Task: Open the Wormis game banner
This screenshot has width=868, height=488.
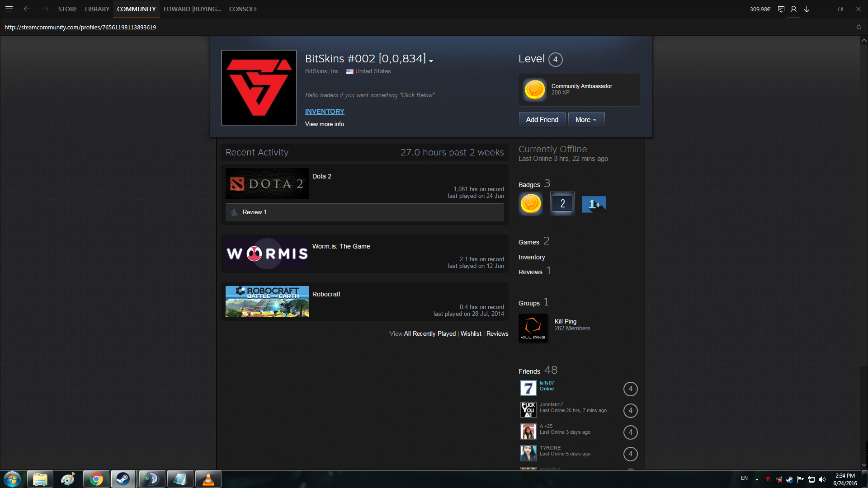Action: pos(267,254)
